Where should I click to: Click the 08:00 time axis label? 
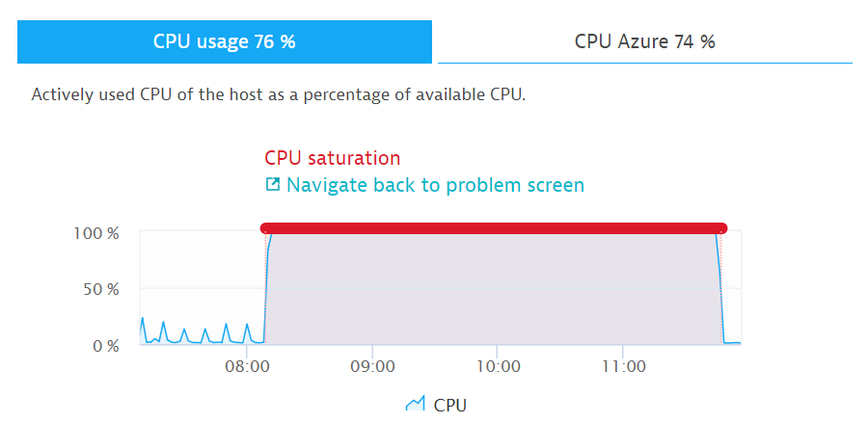(x=248, y=367)
